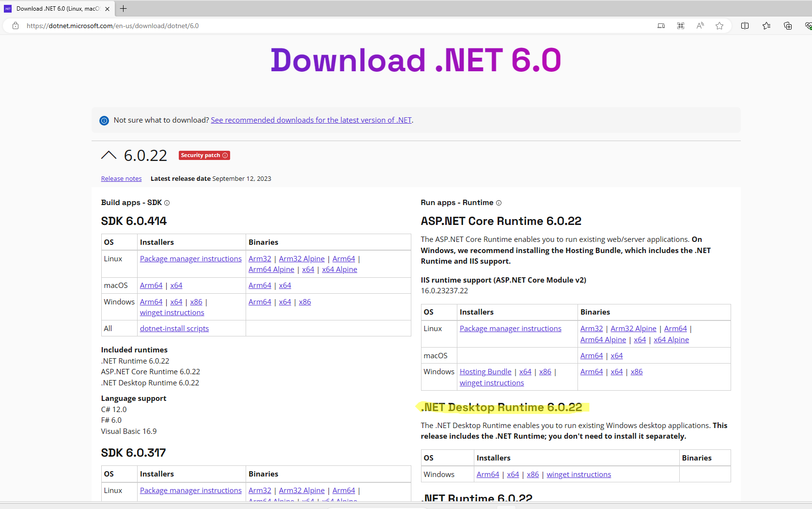This screenshot has width=812, height=509.
Task: Download SDK 6.0.414 Linux Arm32 Alpine binary
Action: (x=302, y=259)
